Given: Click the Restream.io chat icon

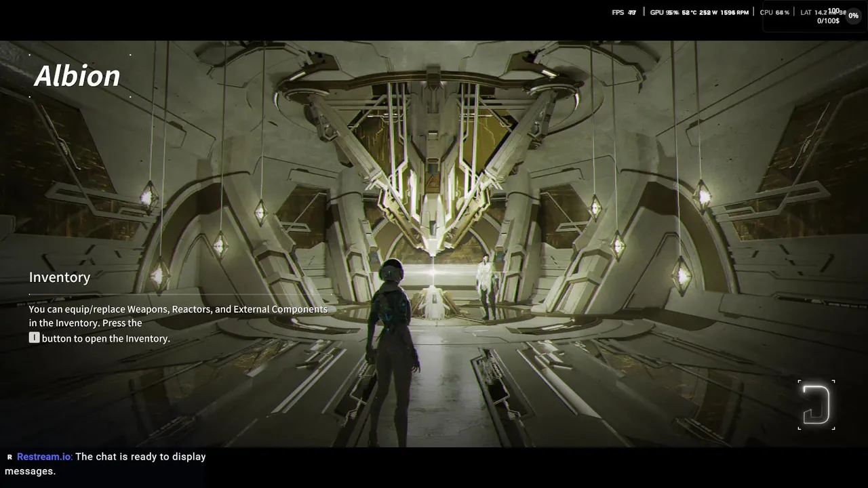Looking at the screenshot, I should pos(9,457).
